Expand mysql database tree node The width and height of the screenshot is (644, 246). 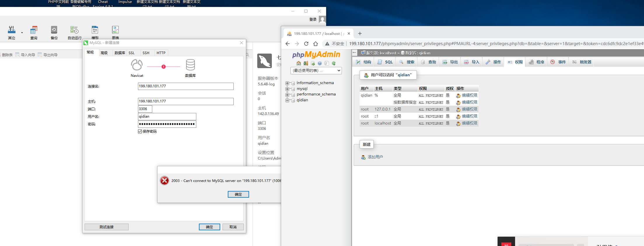pyautogui.click(x=287, y=89)
